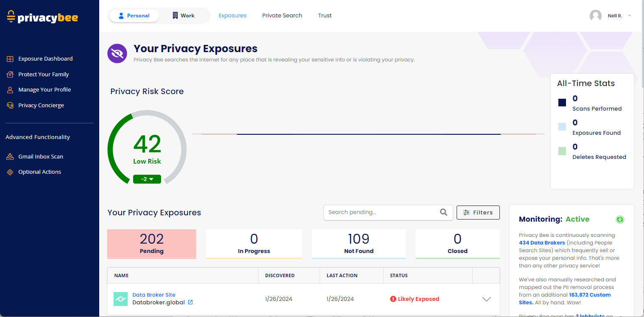Click the Exposure Dashboard grid icon
This screenshot has width=644, height=317.
(x=10, y=59)
